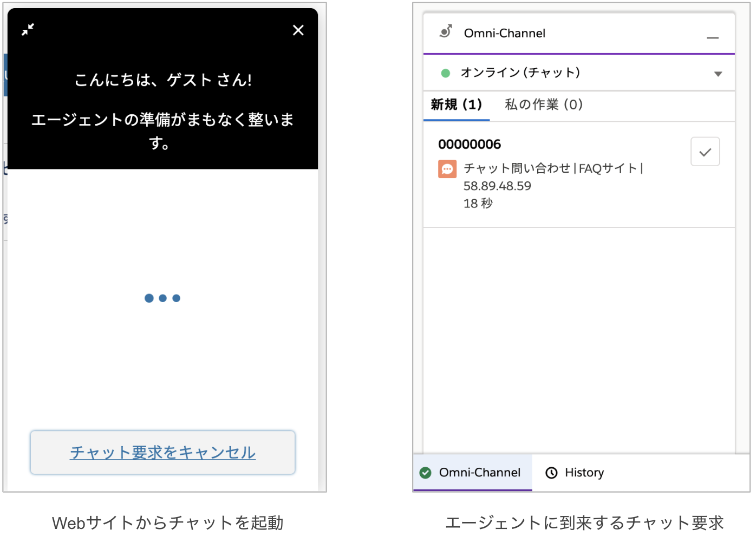Image resolution: width=756 pixels, height=536 pixels.
Task: Click the こんにちは、ゲスト さん! greeting text
Action: click(x=163, y=80)
